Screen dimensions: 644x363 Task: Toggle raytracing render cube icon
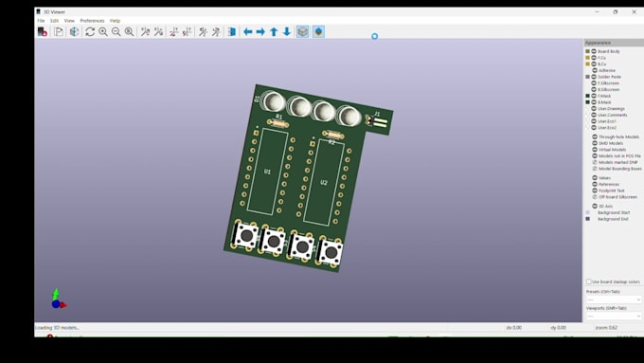tap(74, 31)
